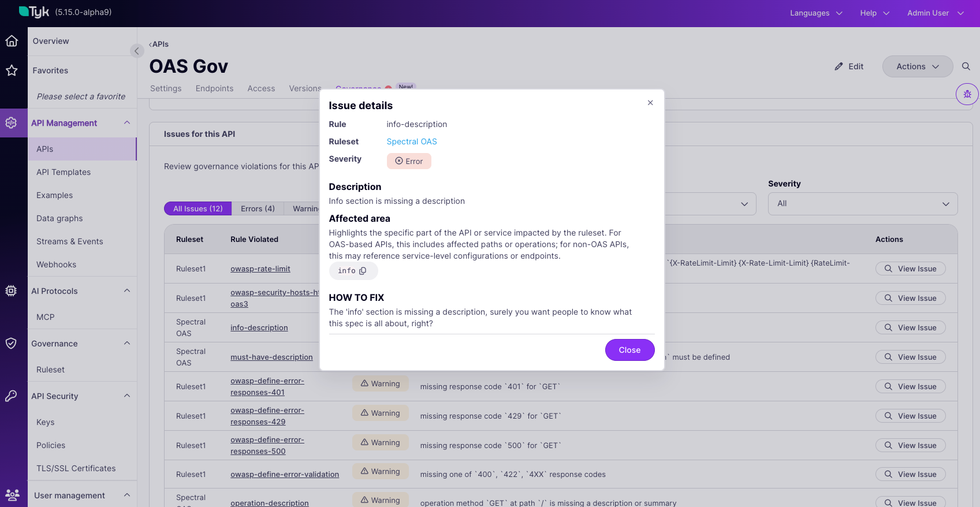Viewport: 980px width, 507px height.
Task: Open the Severity filter dropdown
Action: point(863,204)
